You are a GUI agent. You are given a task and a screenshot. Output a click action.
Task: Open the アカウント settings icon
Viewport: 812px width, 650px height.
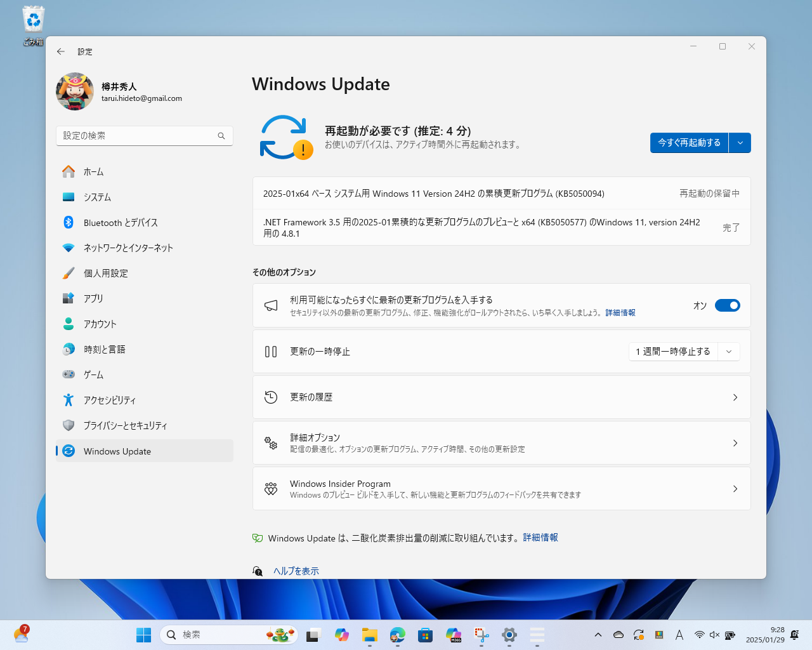click(70, 324)
